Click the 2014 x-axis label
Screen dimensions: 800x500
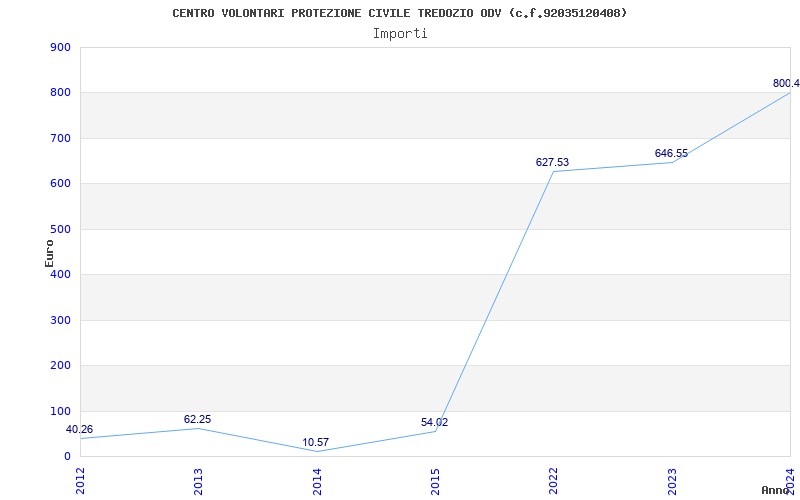(x=317, y=481)
